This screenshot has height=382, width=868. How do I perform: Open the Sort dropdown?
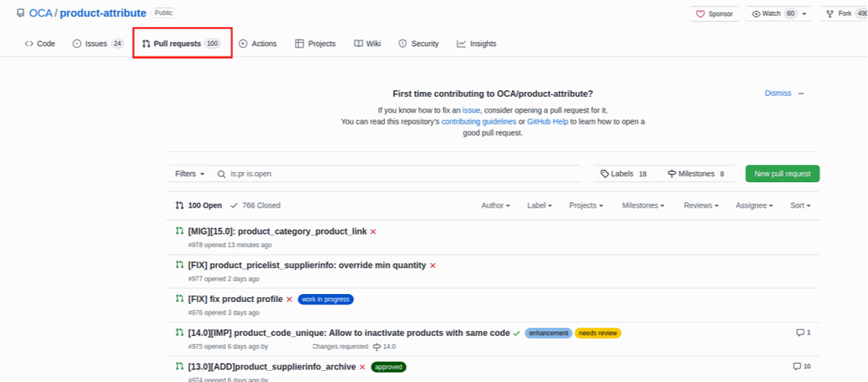pos(800,205)
